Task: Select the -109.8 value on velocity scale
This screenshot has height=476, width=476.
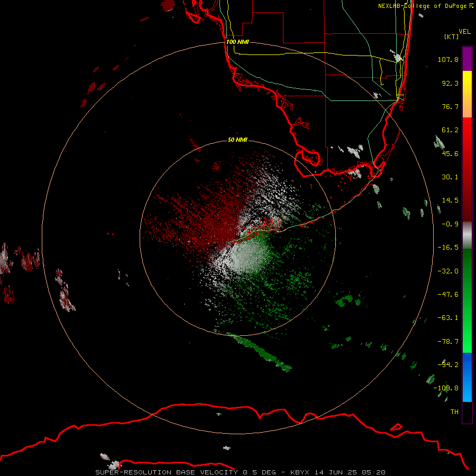Action: [x=446, y=388]
